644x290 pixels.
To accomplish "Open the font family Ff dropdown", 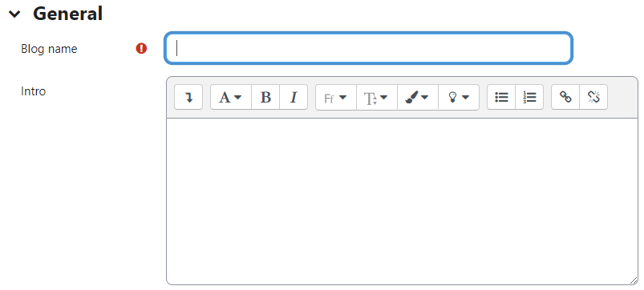I will 336,98.
